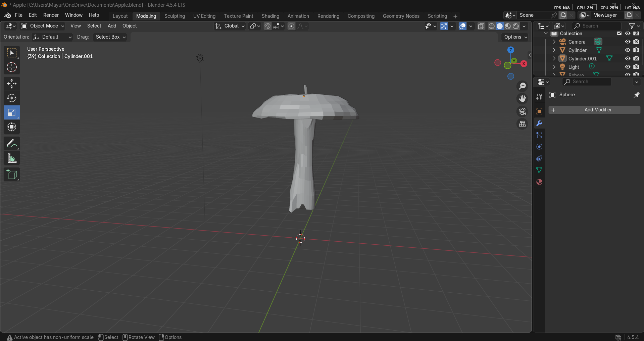Toggle camera view in viewport

coord(522,111)
